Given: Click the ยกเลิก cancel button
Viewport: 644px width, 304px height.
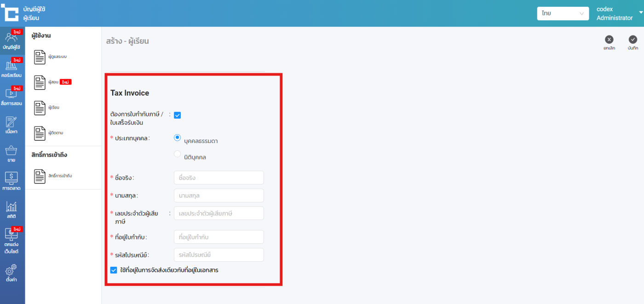Looking at the screenshot, I should pos(609,43).
